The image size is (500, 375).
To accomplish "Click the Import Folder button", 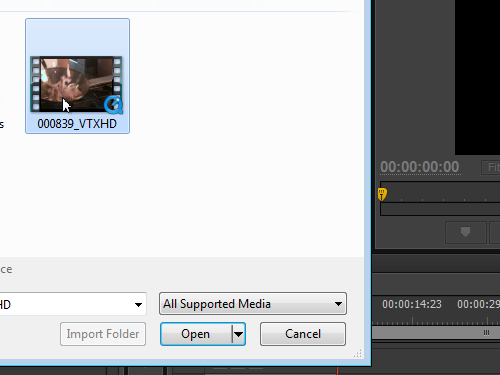I will (x=103, y=334).
